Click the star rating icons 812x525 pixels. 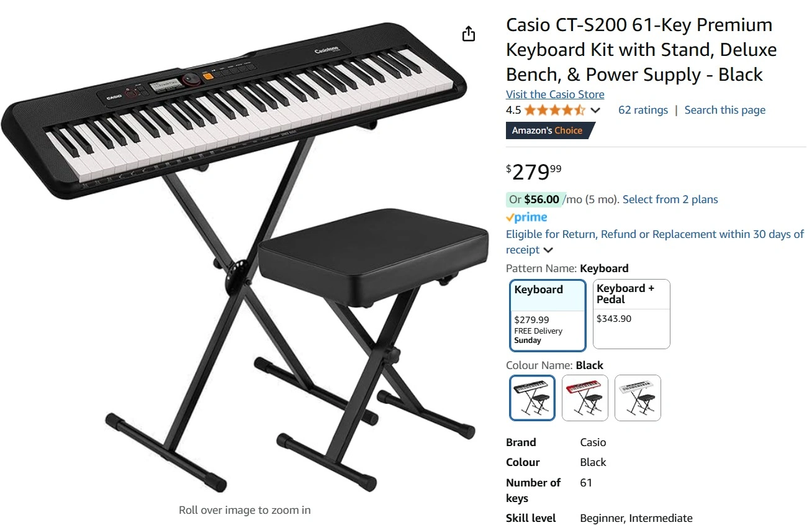tap(554, 111)
